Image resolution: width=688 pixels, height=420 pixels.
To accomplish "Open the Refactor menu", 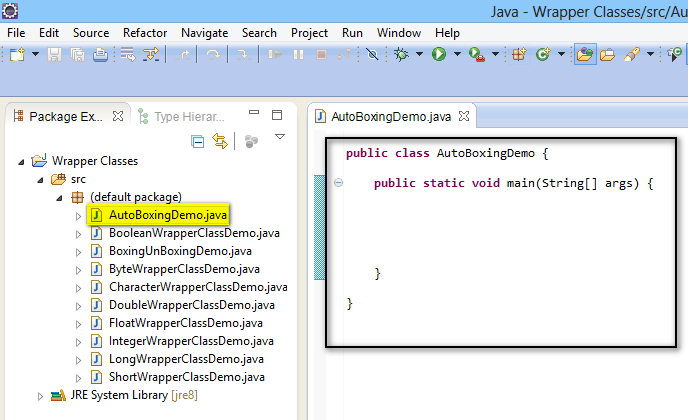I will click(145, 33).
